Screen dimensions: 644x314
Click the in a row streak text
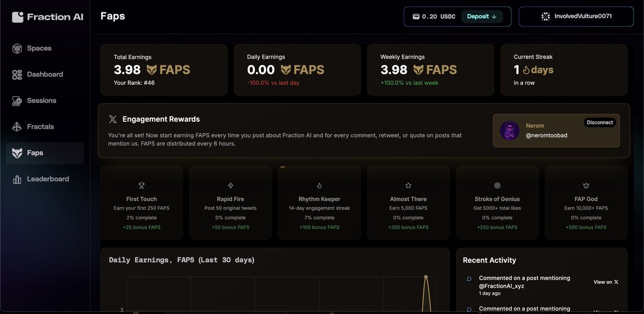524,83
